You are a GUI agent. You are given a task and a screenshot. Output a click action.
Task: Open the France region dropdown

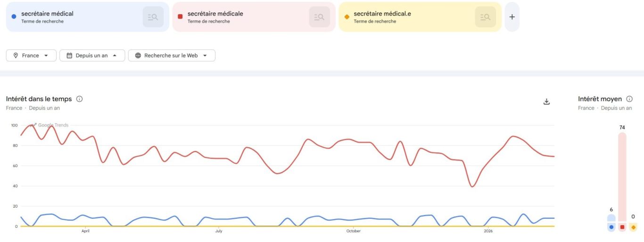31,56
